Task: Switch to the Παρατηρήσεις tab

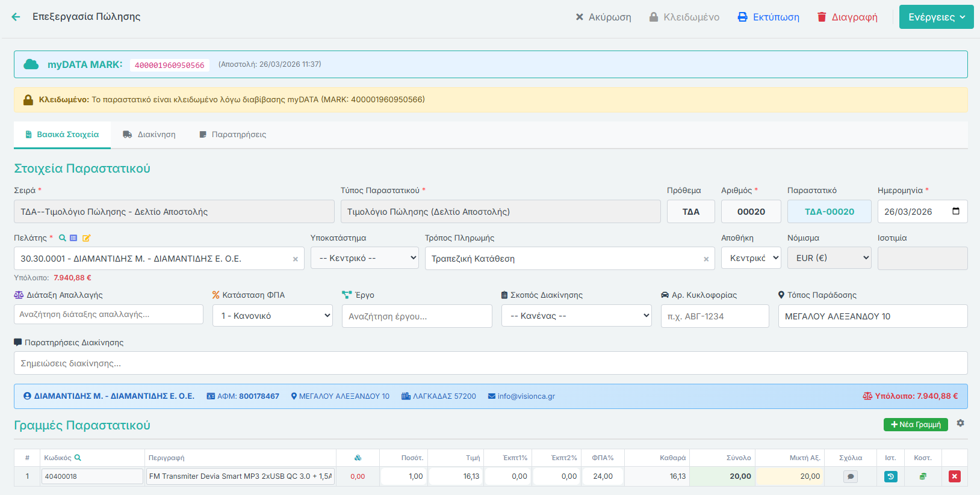Action: [x=233, y=135]
